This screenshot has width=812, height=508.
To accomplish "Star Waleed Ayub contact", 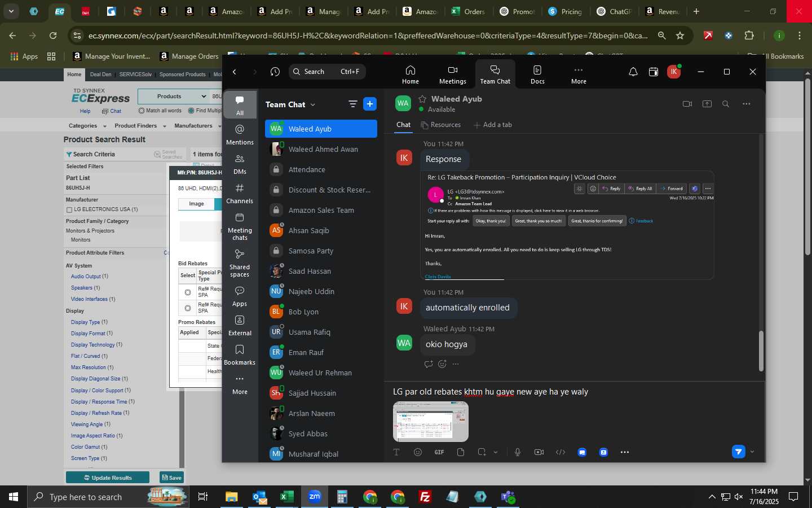I will pyautogui.click(x=422, y=99).
